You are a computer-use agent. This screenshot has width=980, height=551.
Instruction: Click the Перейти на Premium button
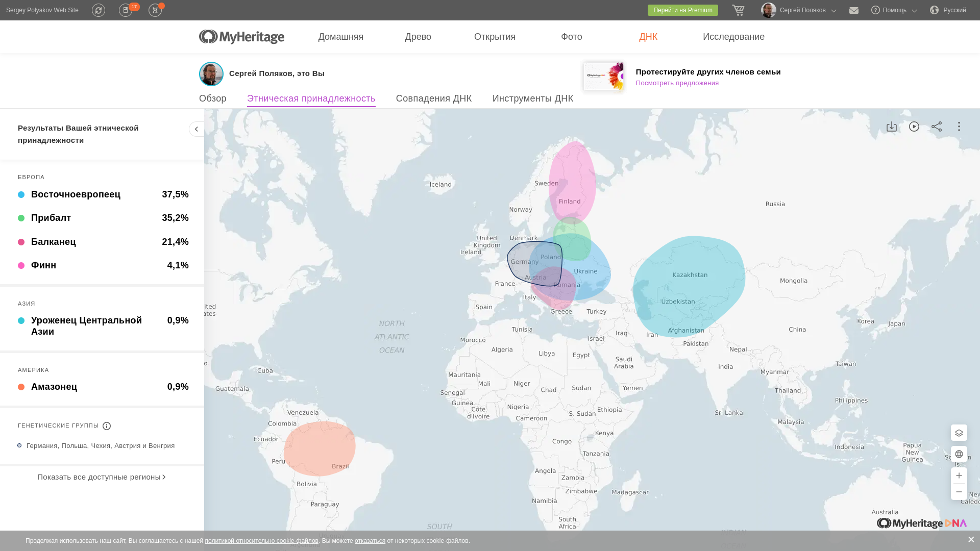point(682,10)
